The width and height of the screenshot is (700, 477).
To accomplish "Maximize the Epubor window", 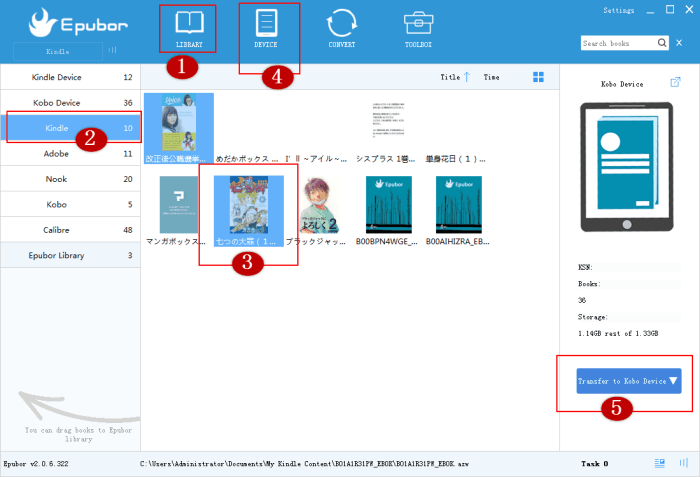I will [670, 9].
